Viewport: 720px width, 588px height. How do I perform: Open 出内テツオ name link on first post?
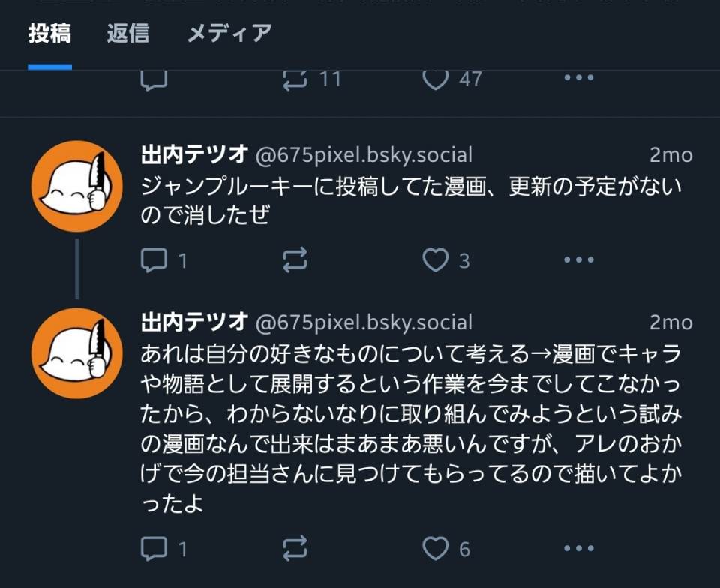(x=194, y=155)
